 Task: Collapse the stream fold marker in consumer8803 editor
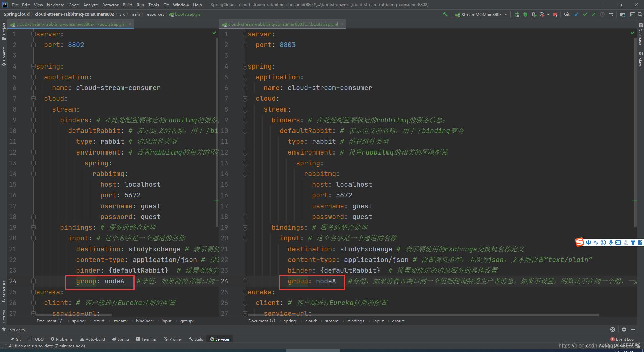point(245,109)
